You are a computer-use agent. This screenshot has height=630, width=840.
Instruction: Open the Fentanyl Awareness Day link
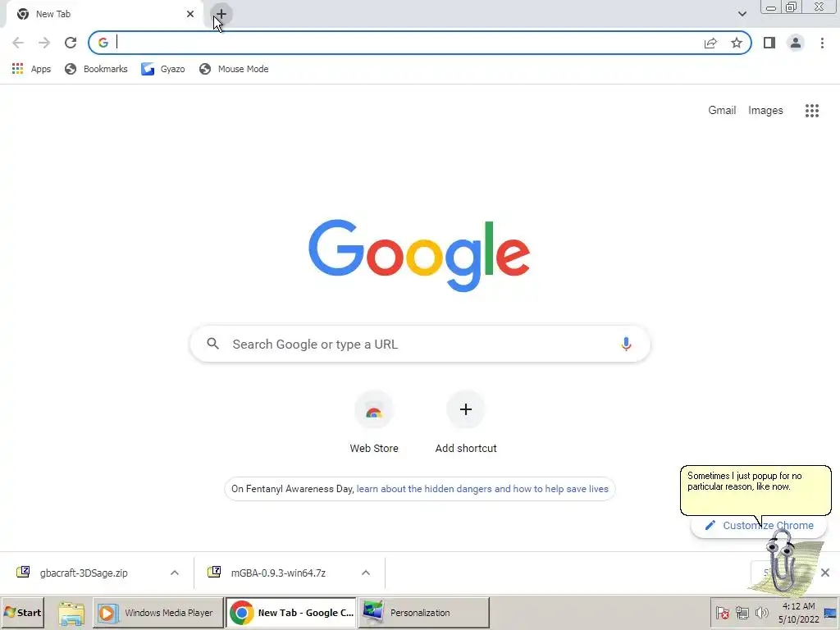482,489
